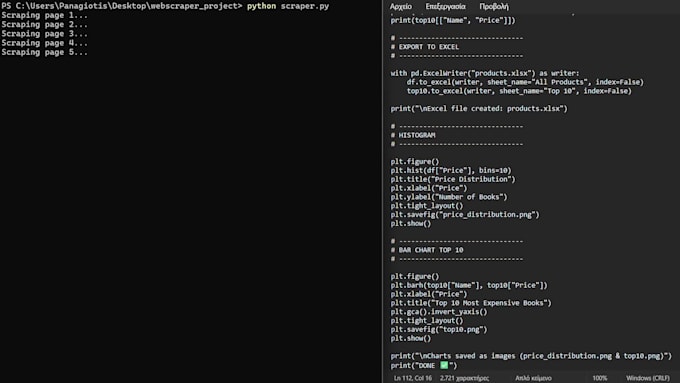680x383 pixels.
Task: Click the 100% zoom level in status bar
Action: tap(599, 378)
